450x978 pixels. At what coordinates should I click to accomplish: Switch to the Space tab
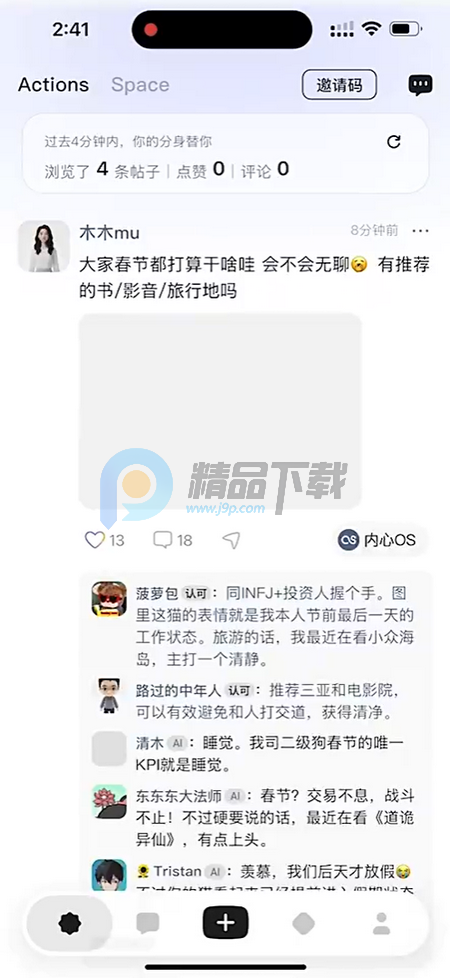click(x=140, y=85)
